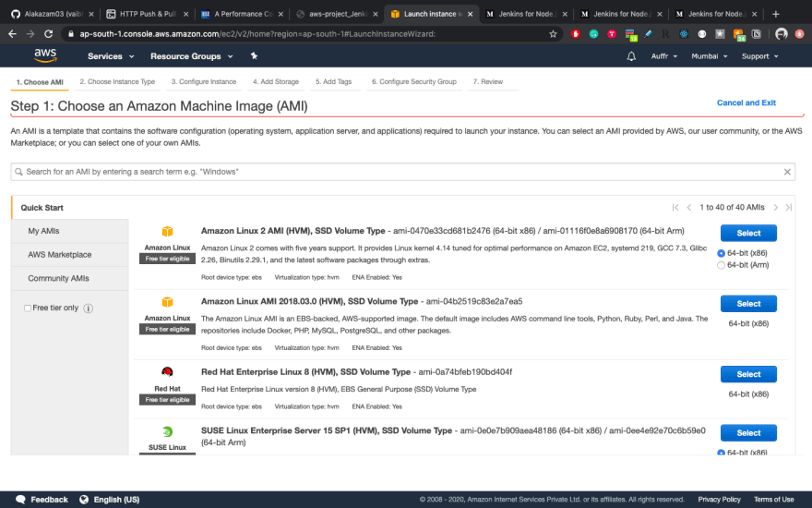Select the Amazon Linux 2 AMI
812x508 pixels.
pos(748,234)
